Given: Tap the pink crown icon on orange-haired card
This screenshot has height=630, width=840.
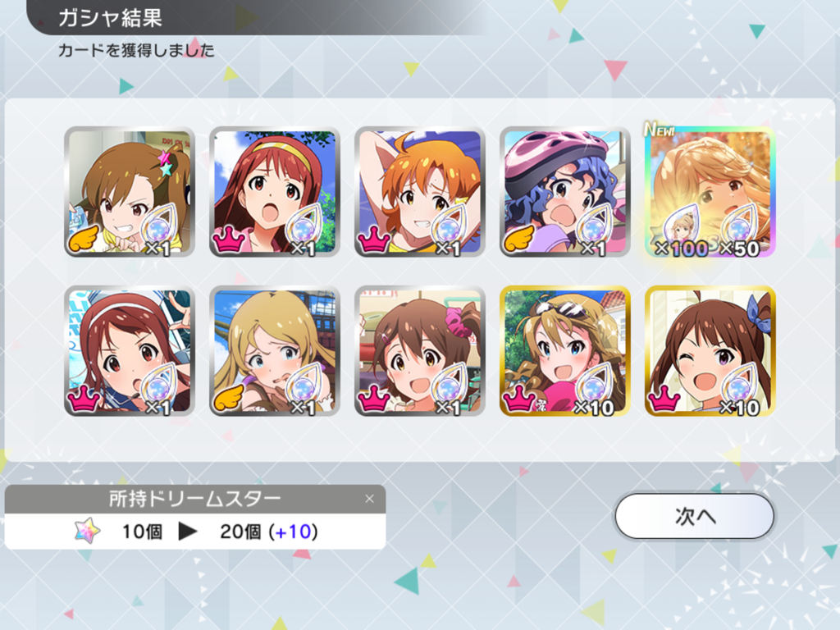Looking at the screenshot, I should point(374,239).
